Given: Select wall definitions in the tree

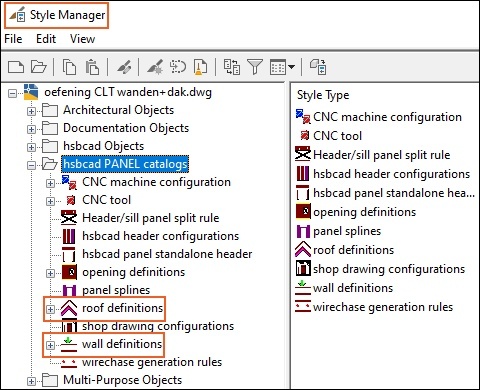Looking at the screenshot, I should tap(122, 344).
